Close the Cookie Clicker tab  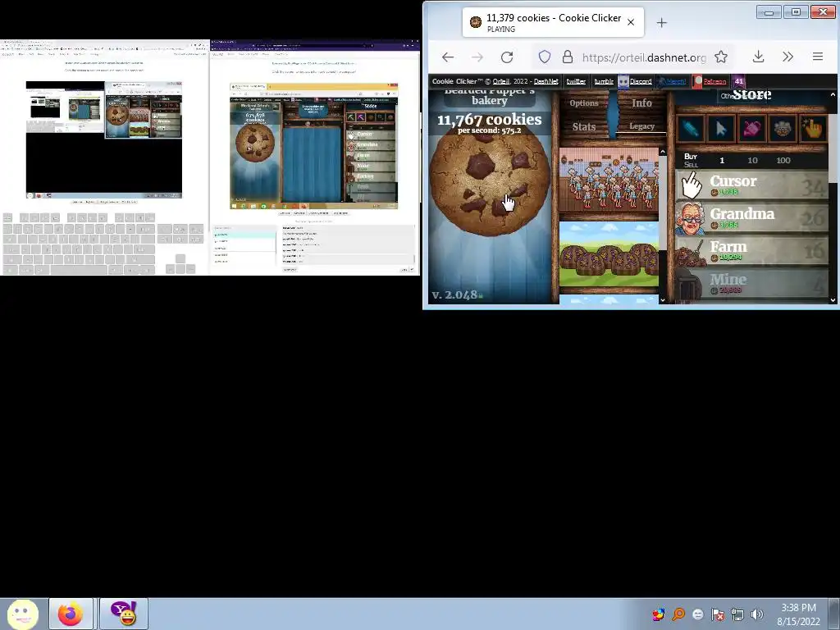coord(631,22)
